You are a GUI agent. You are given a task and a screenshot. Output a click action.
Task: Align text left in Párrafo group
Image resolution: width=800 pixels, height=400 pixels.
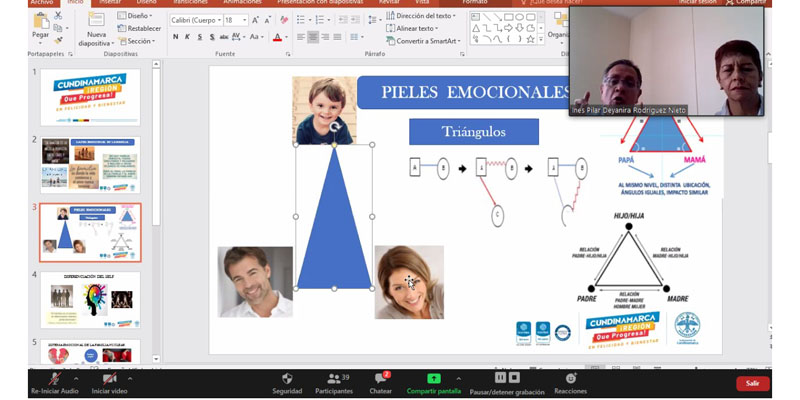coord(301,37)
